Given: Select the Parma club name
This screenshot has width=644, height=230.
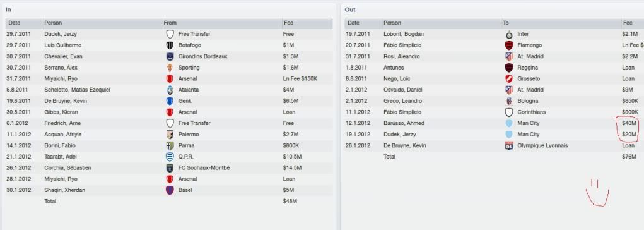Looking at the screenshot, I should click(185, 146).
